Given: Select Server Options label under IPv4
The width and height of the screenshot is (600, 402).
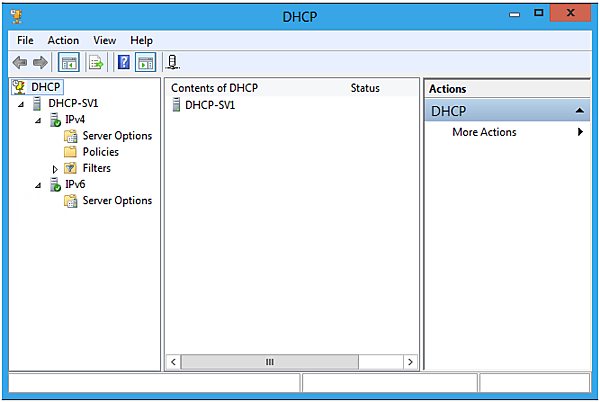Looking at the screenshot, I should coord(117,136).
